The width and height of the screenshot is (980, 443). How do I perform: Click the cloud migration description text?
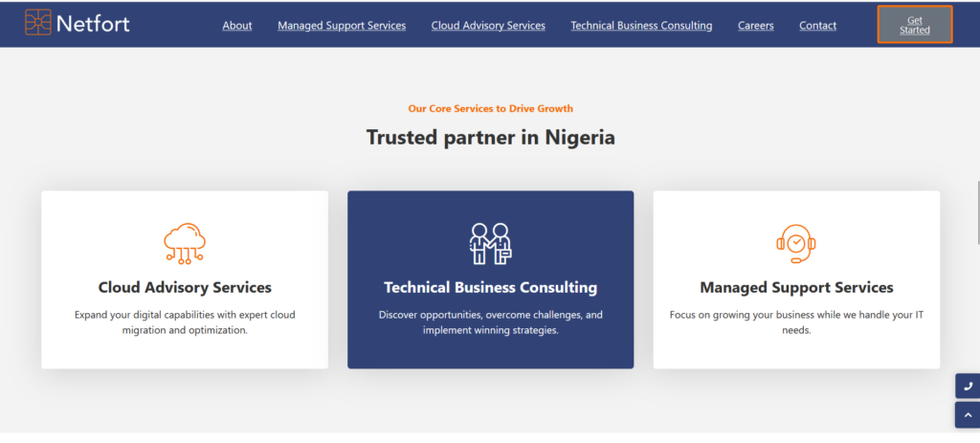(x=185, y=321)
